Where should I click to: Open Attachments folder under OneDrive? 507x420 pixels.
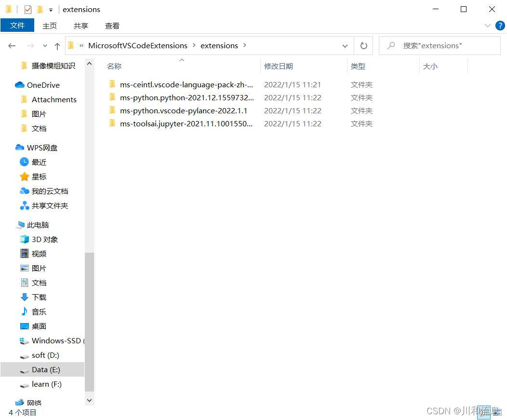54,100
